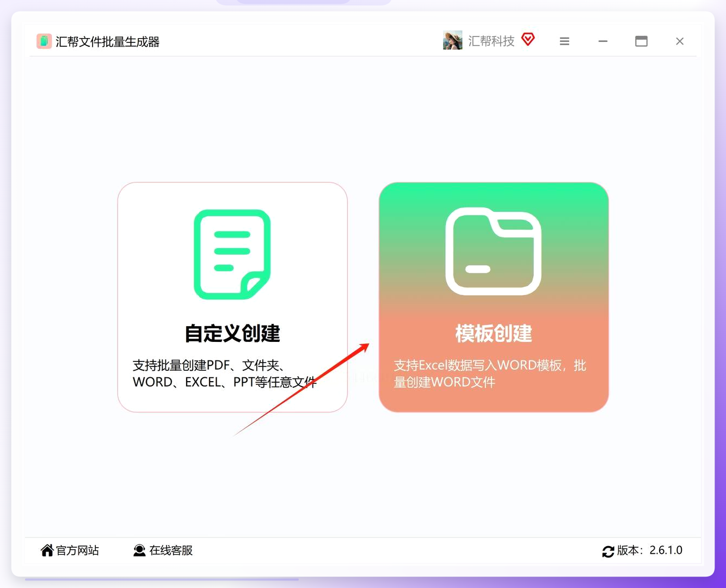Click the 支持批量创建PDF description text
The width and height of the screenshot is (726, 588).
pyautogui.click(x=224, y=373)
